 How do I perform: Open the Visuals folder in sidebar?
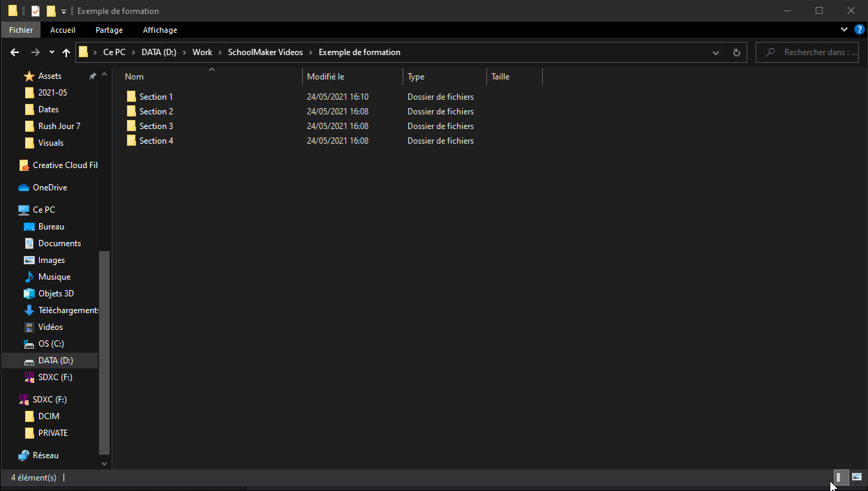[x=50, y=143]
